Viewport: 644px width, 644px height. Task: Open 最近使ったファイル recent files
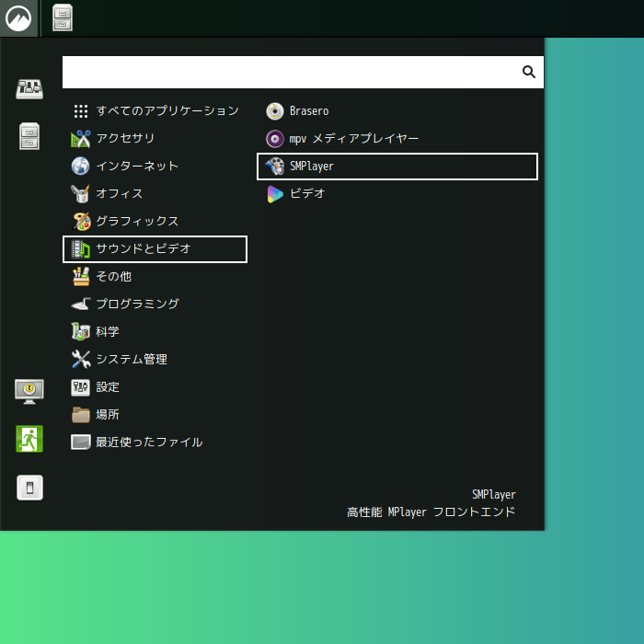click(155, 442)
